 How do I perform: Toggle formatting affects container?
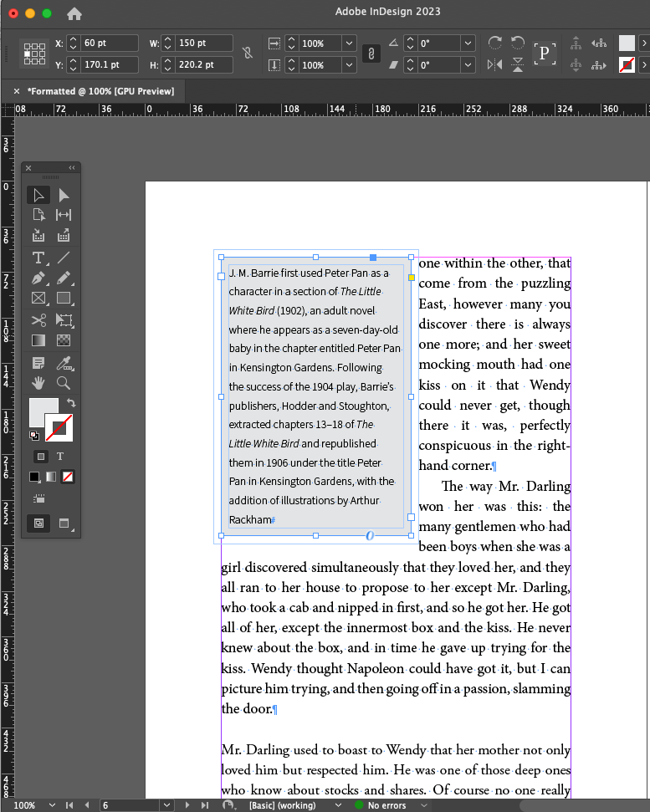coord(40,457)
